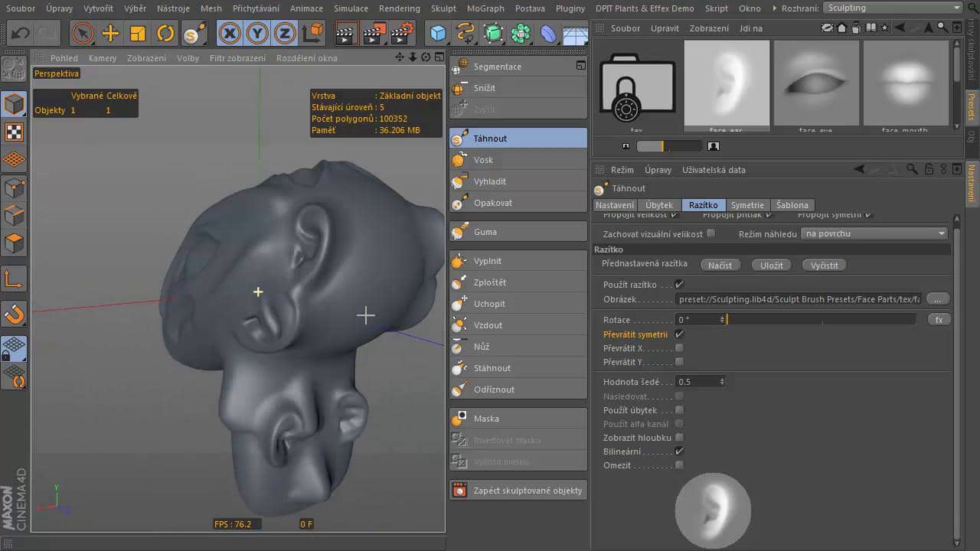Click the Make Editable icon
Image resolution: width=980 pixels, height=551 pixels.
[x=14, y=69]
